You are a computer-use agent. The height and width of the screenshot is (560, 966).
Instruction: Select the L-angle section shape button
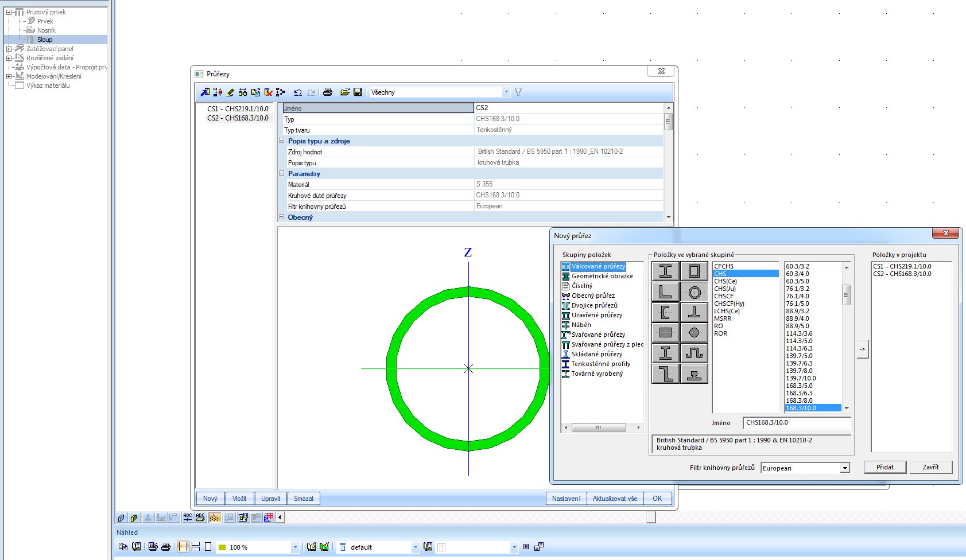tap(665, 292)
